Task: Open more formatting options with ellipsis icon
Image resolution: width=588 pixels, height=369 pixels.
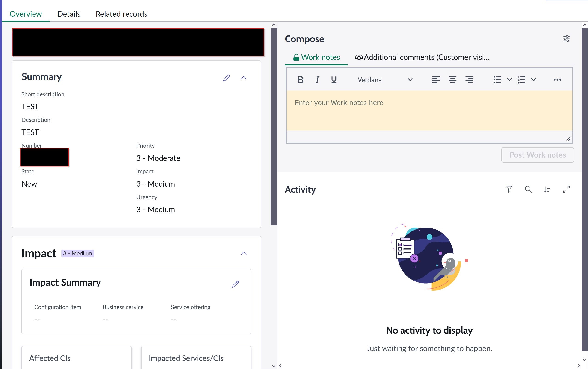Action: [558, 79]
